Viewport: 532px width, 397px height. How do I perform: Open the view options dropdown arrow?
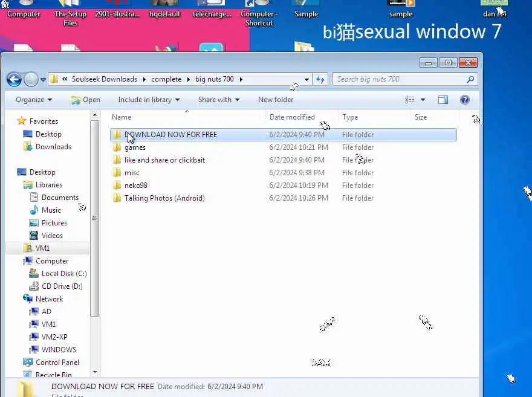[423, 100]
